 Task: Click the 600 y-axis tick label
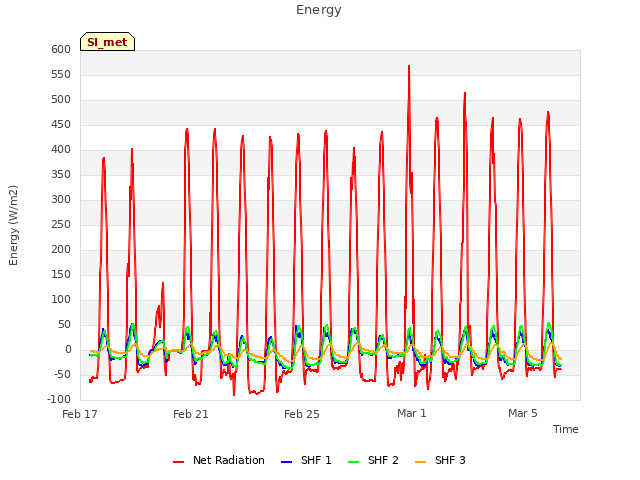[61, 49]
